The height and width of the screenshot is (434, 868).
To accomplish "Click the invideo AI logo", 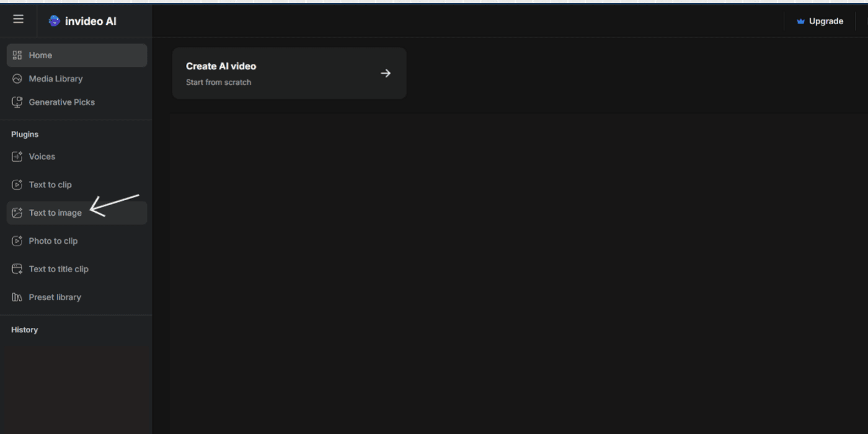I will (82, 20).
